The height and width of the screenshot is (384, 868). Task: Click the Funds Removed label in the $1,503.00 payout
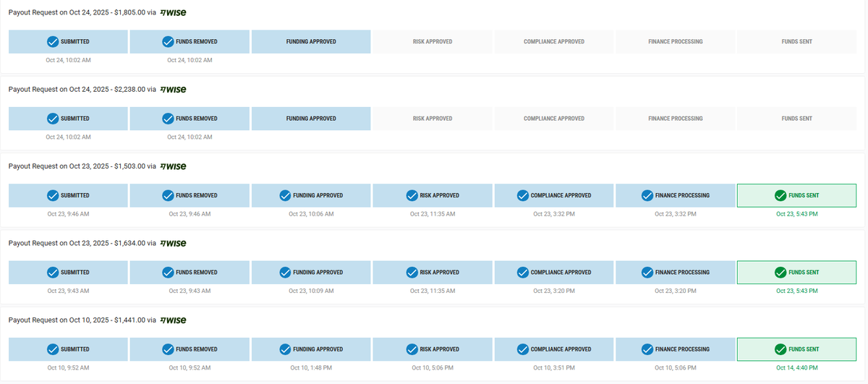(x=196, y=195)
